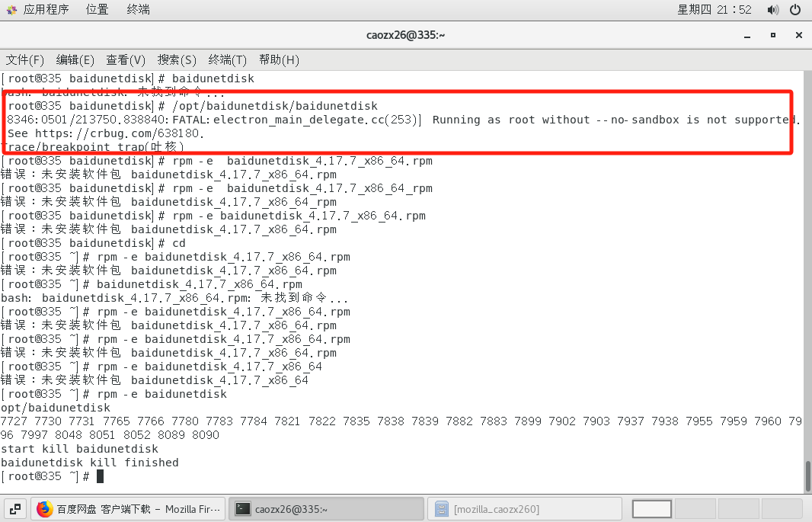The image size is (812, 522).
Task: Maximize the terminal window
Action: (773, 35)
